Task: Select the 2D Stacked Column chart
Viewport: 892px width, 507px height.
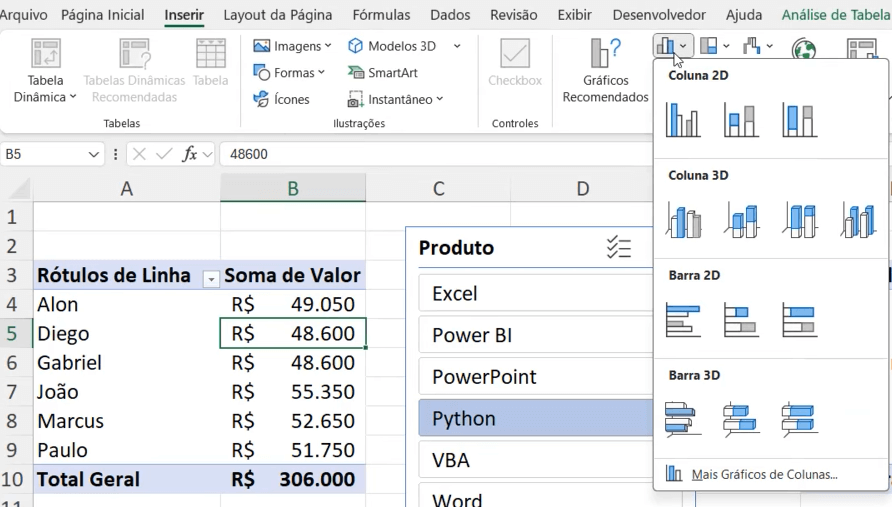Action: coord(741,119)
